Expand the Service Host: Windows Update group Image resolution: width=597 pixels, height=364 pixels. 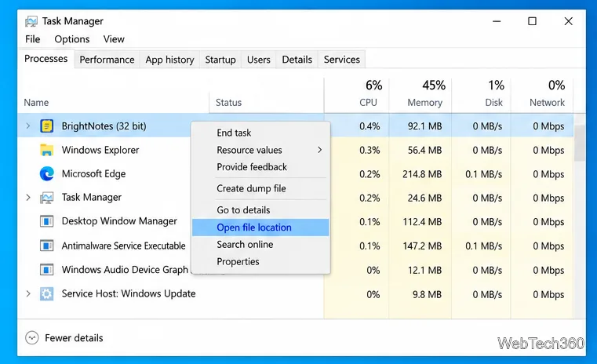point(27,293)
